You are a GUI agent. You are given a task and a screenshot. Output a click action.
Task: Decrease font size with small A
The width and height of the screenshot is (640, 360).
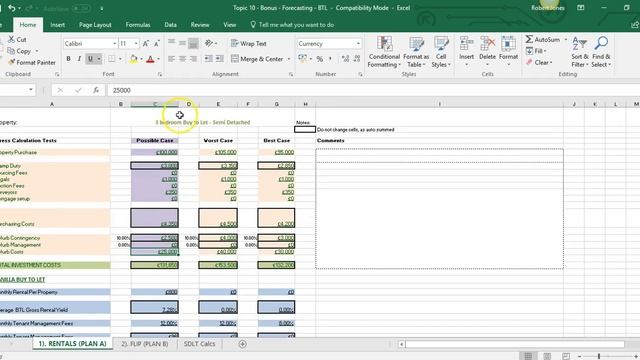coord(157,43)
